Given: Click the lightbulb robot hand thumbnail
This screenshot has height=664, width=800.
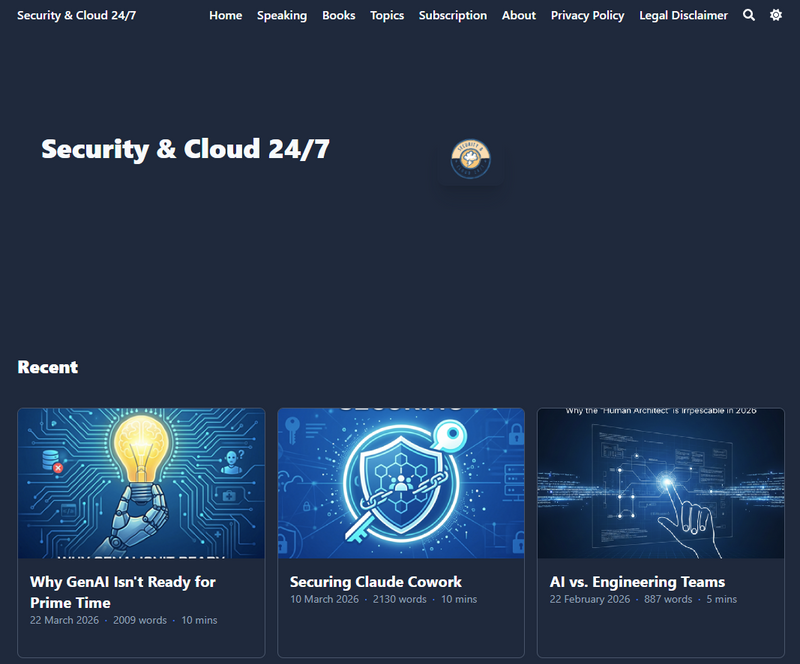Looking at the screenshot, I should [x=141, y=483].
